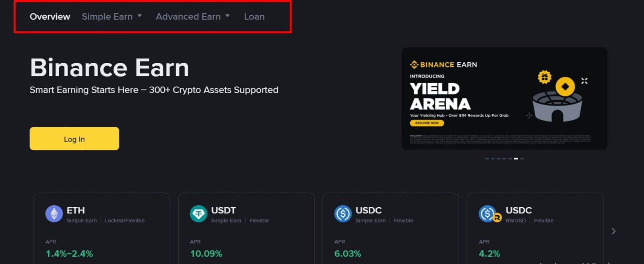Click the 10.09% APR on the USDT card
This screenshot has height=264, width=644.
pos(206,254)
